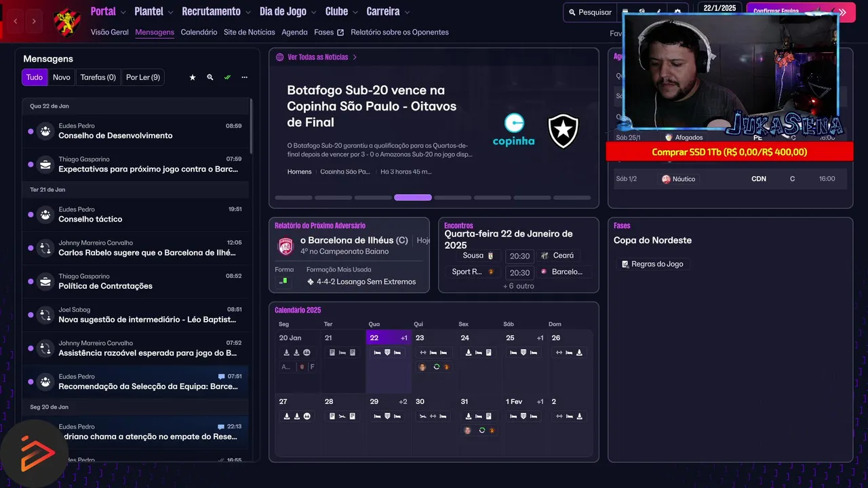Open the Encontros panel header
The height and width of the screenshot is (488, 868).
[x=458, y=226]
